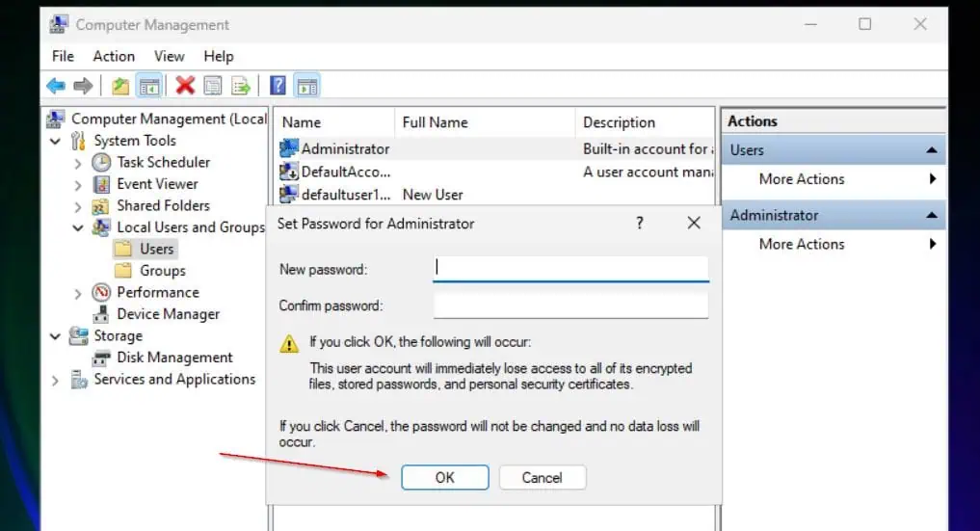
Task: Click the Forward arrow toolbar icon
Action: 83,86
